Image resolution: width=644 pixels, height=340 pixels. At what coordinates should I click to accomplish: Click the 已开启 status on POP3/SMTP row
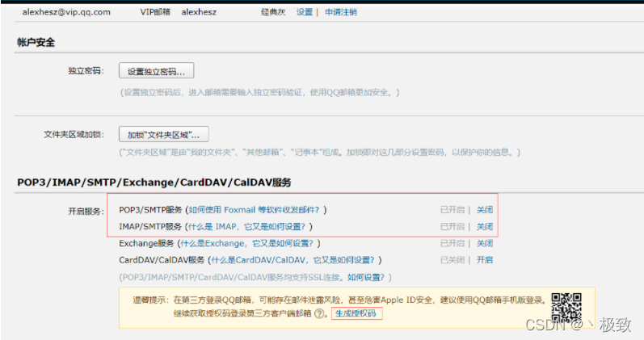[452, 210]
